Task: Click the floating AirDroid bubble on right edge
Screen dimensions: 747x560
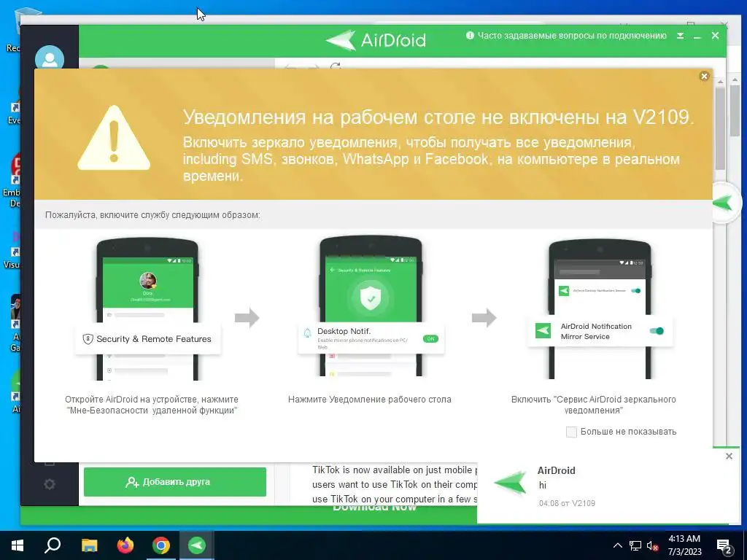Action: (x=725, y=203)
